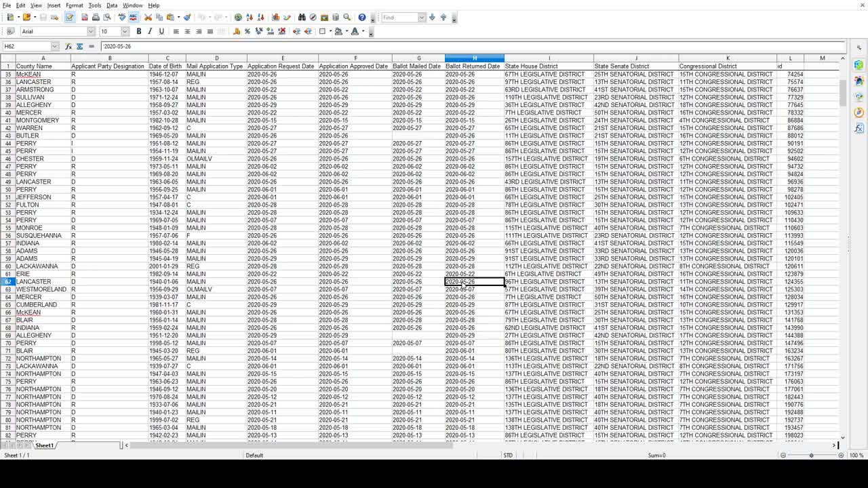Toggle Justified alignment
This screenshot has width=868, height=488.
pyautogui.click(x=210, y=31)
